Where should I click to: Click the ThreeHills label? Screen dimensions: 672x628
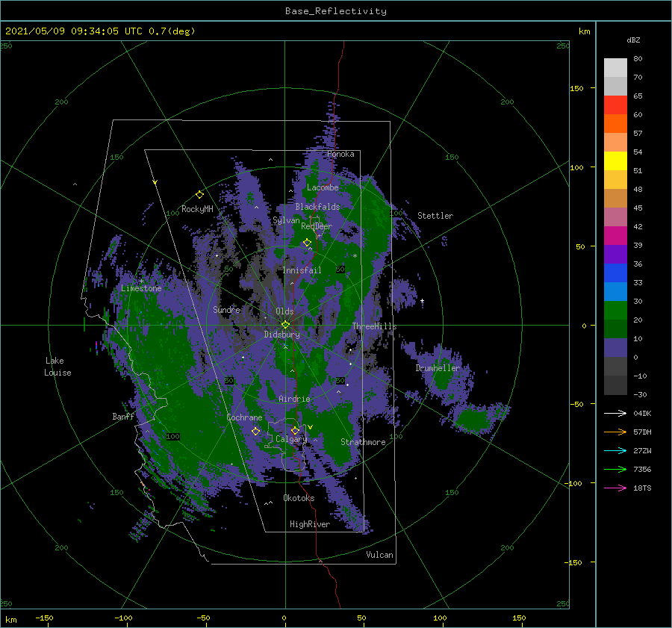pos(375,326)
